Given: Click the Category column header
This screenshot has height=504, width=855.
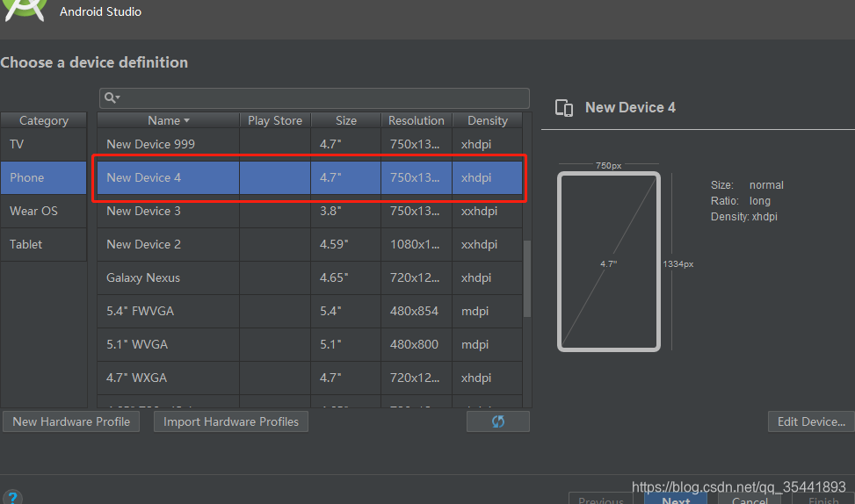Looking at the screenshot, I should (x=44, y=120).
